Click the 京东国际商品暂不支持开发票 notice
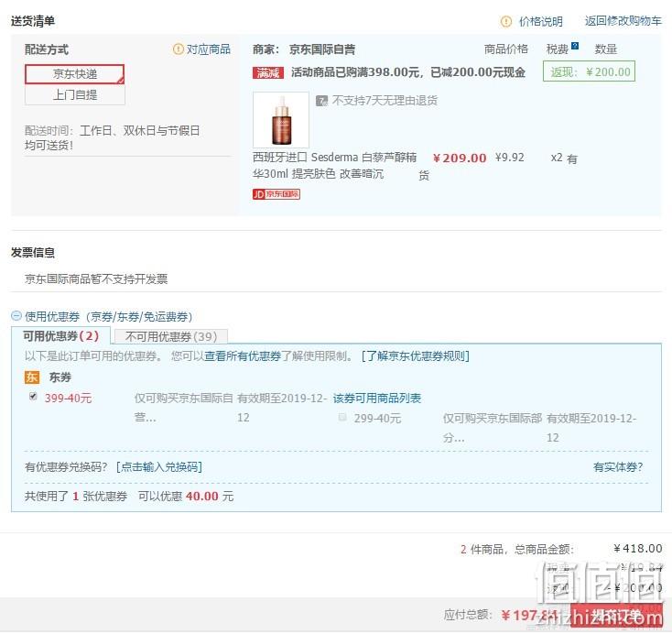 (96, 279)
